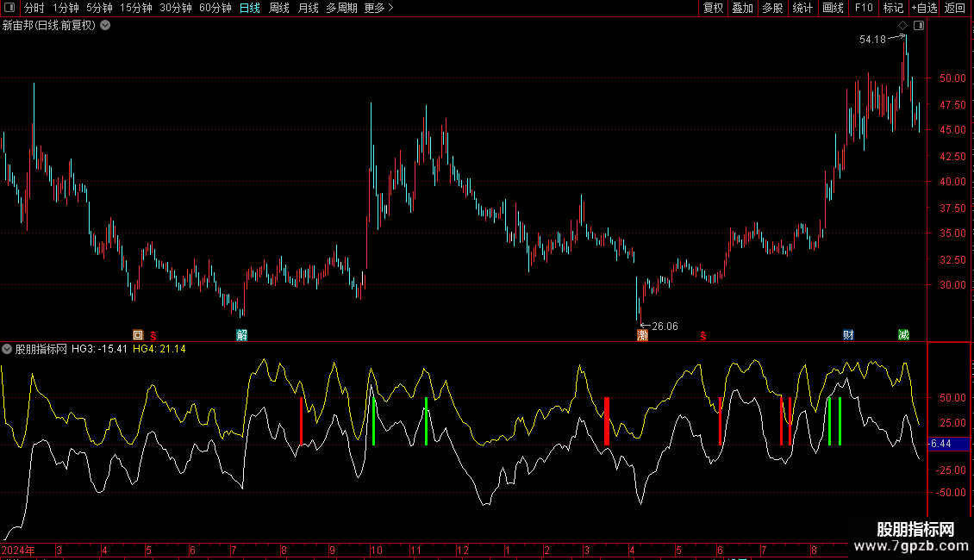Click the 35.00 price axis label
This screenshot has width=974, height=560.
pos(952,233)
